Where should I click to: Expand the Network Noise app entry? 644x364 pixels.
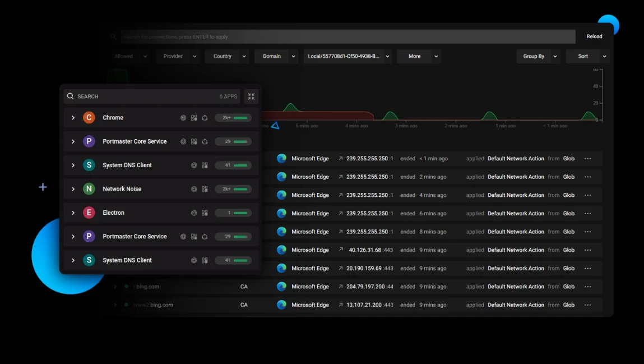point(73,189)
